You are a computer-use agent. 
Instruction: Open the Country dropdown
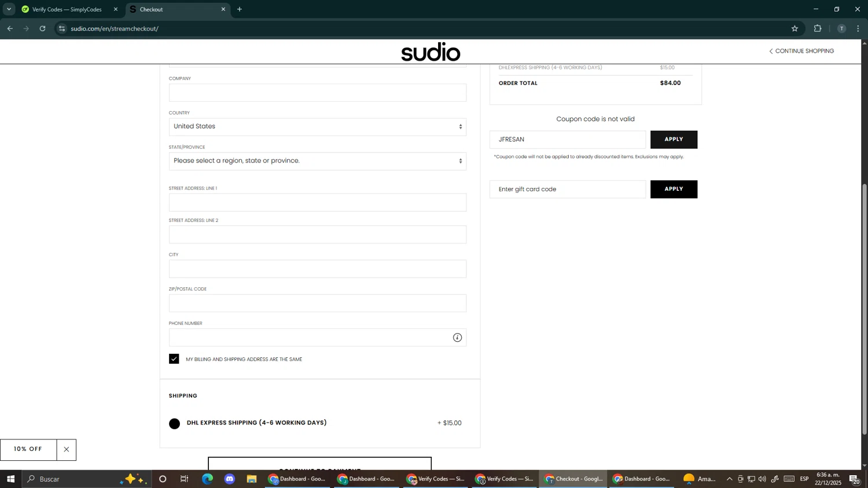point(318,127)
